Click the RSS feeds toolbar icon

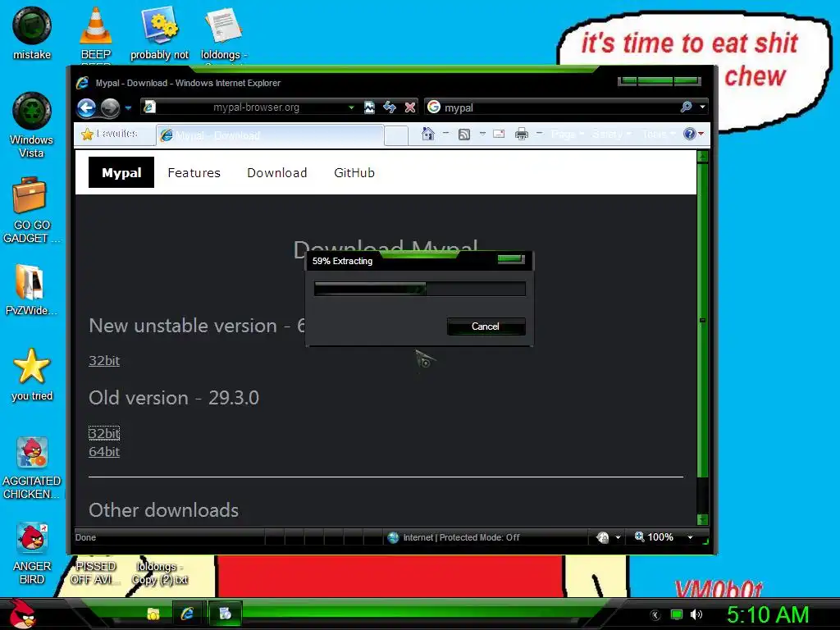(x=464, y=134)
